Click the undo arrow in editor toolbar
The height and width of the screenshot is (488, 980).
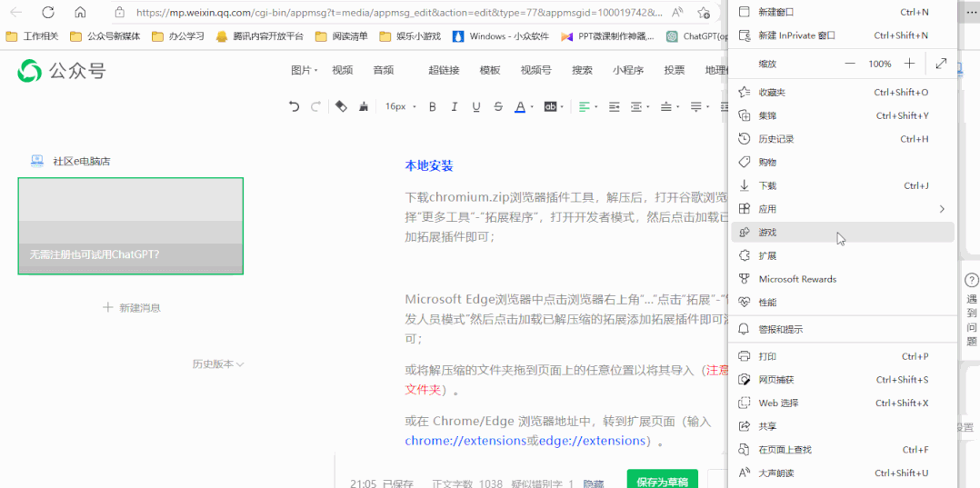[294, 107]
